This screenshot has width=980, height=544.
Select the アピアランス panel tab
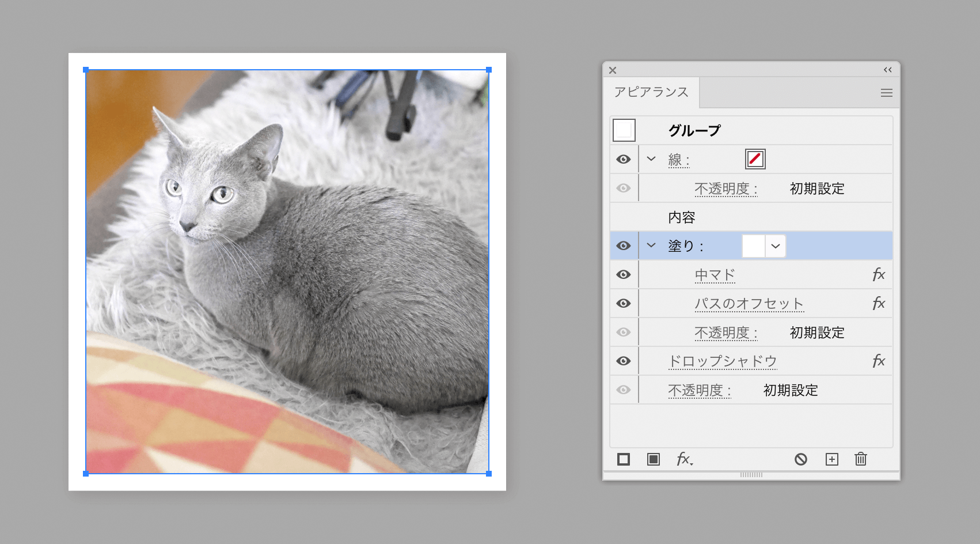(x=651, y=92)
